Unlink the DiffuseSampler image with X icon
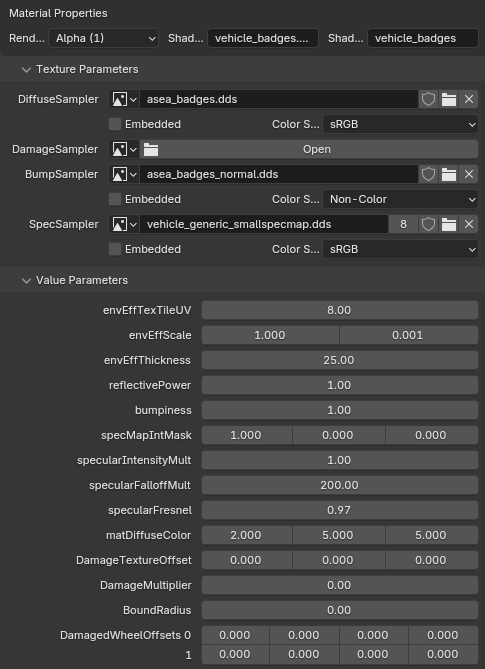The height and width of the screenshot is (669, 485). click(469, 99)
